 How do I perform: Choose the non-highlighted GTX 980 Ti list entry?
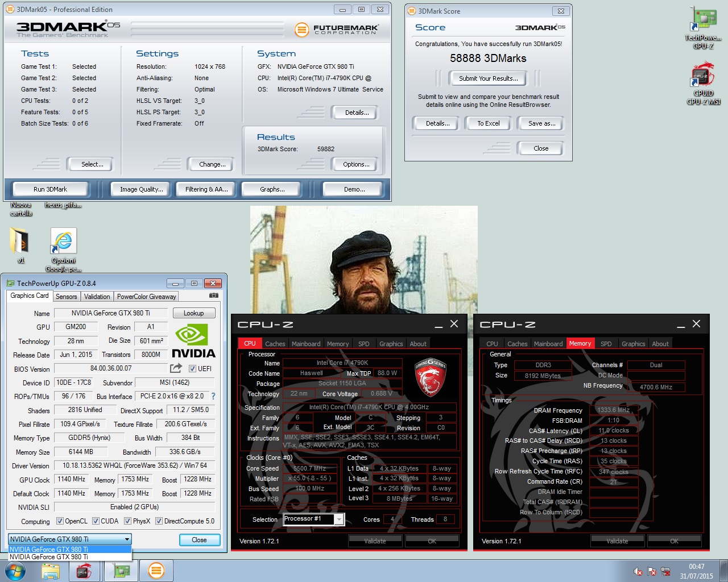70,557
